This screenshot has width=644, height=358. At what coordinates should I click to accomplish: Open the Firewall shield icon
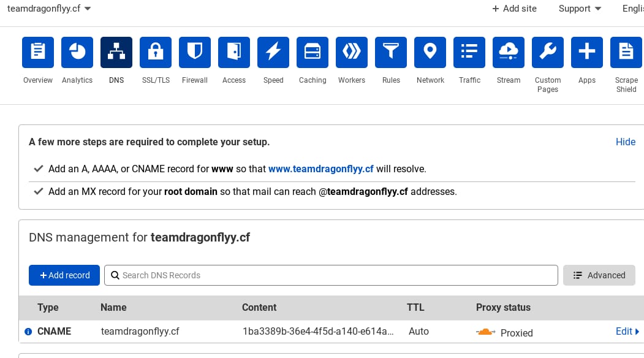pos(195,52)
